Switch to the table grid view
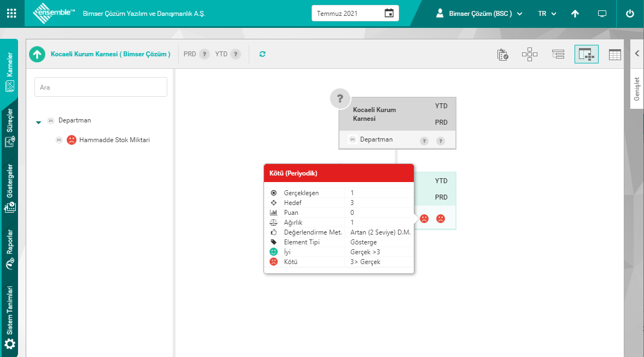This screenshot has width=644, height=357. point(615,54)
